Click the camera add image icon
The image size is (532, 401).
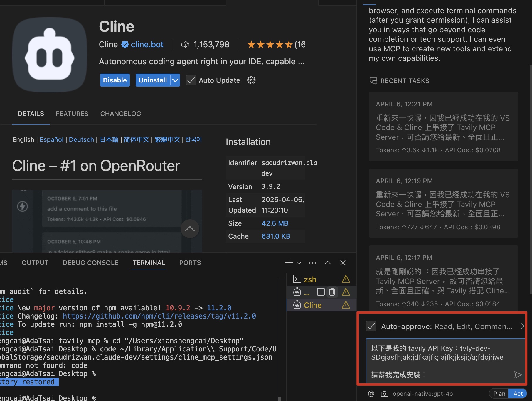point(384,394)
